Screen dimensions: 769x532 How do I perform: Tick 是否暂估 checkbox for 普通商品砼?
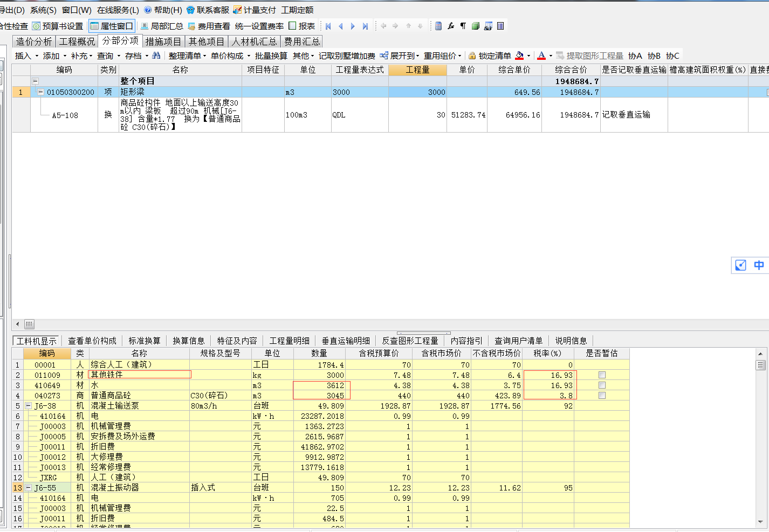tap(602, 396)
